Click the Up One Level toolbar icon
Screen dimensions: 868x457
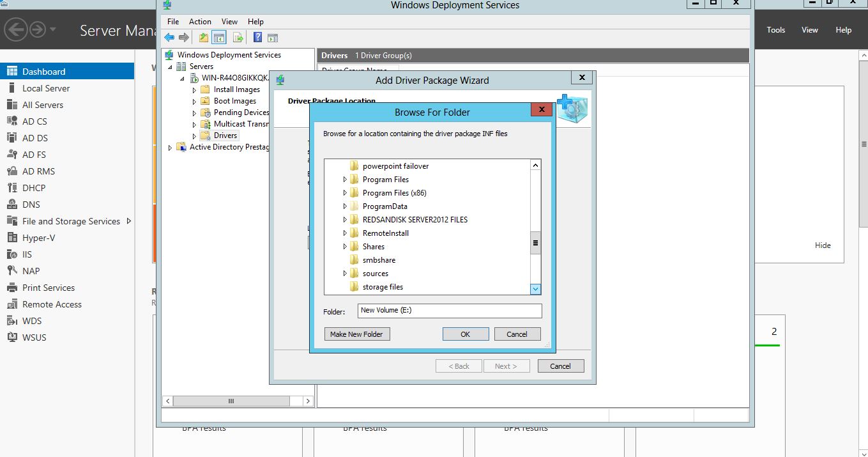point(204,38)
